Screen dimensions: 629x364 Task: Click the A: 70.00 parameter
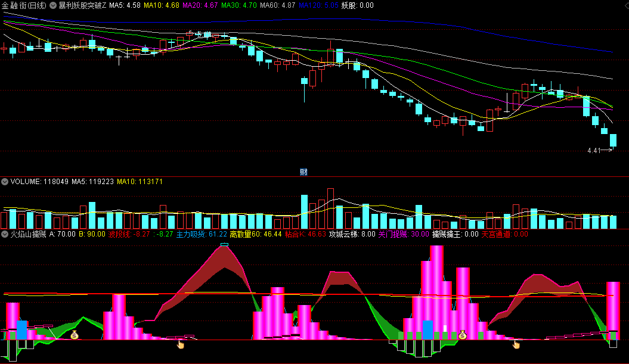[62, 234]
